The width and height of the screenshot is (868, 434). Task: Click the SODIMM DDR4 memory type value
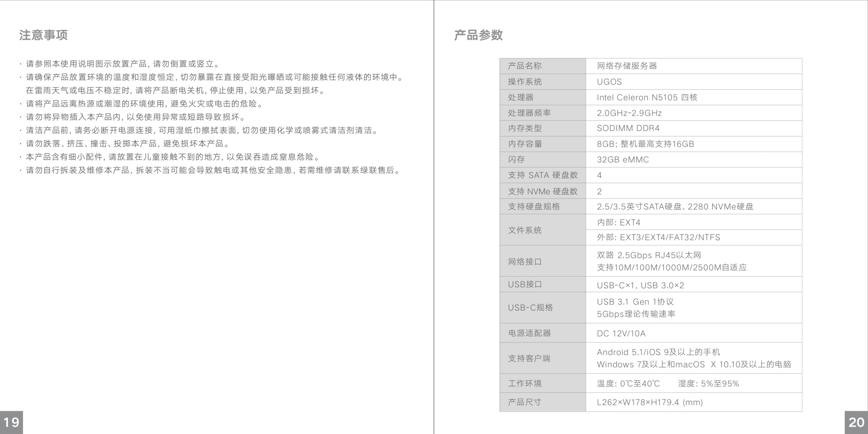point(628,128)
